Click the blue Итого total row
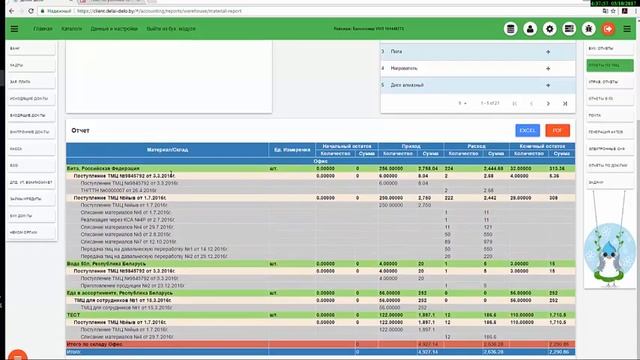The image size is (640, 360). [320, 352]
